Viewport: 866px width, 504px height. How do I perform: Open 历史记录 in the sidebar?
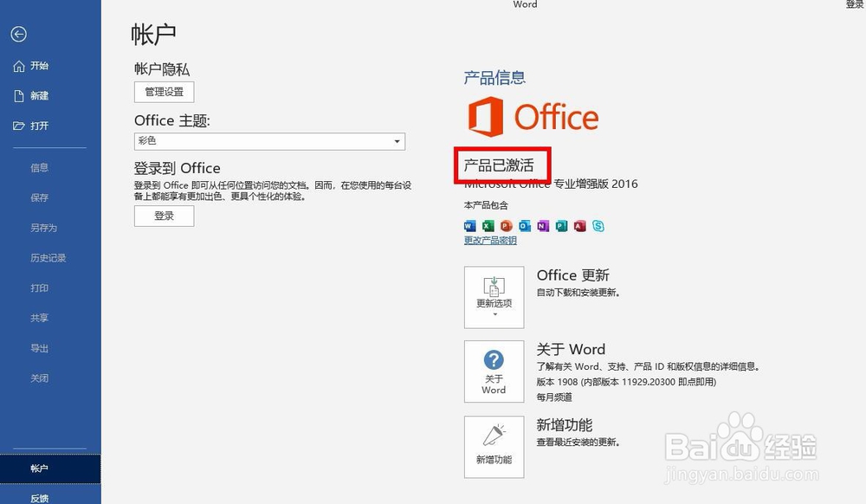tap(48, 258)
